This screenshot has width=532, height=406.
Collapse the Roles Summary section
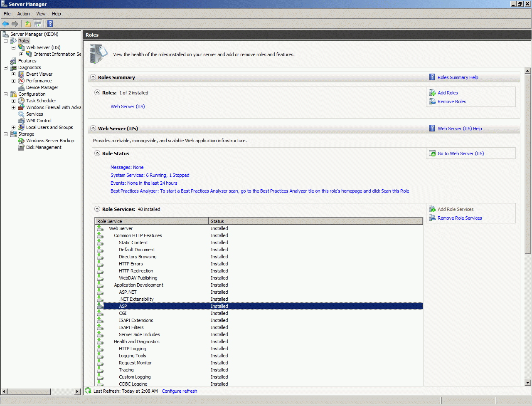93,77
